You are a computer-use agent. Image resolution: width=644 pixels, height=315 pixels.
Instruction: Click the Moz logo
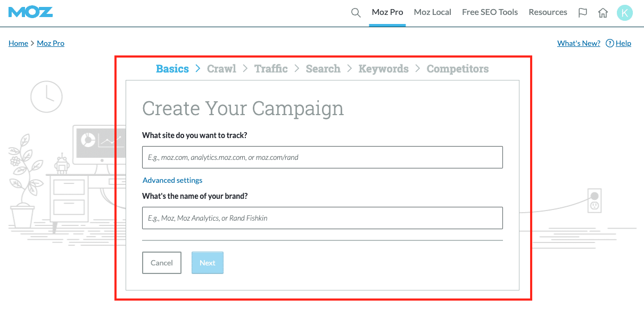31,12
